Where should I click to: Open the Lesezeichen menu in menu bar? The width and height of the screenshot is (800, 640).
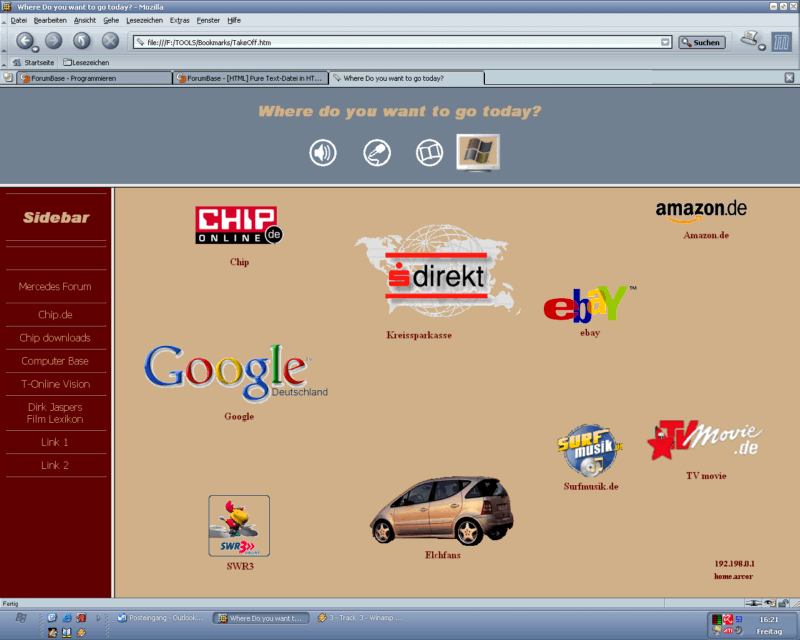[x=144, y=20]
